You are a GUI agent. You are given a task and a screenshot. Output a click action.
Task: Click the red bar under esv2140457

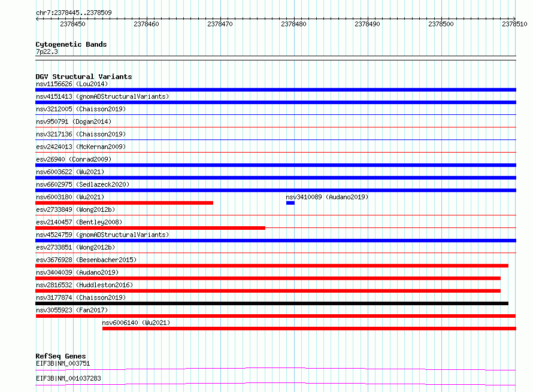pyautogui.click(x=150, y=228)
